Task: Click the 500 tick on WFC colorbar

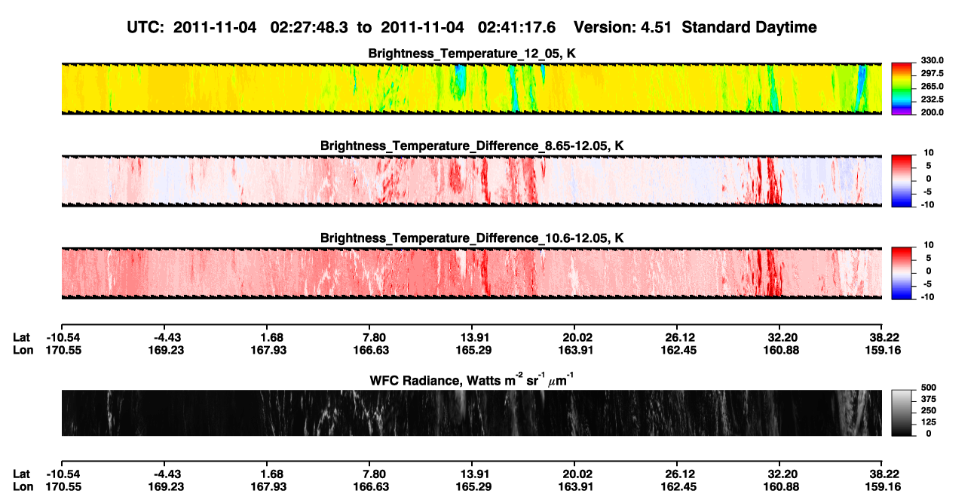Action: 929,388
